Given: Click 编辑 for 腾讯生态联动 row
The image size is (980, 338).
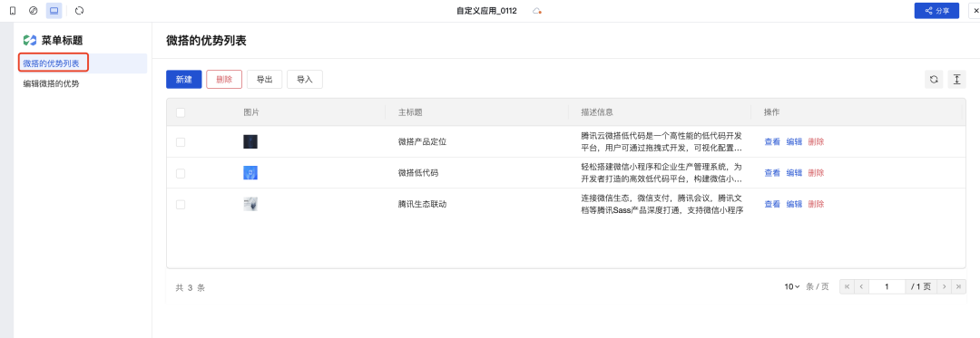Looking at the screenshot, I should [794, 204].
